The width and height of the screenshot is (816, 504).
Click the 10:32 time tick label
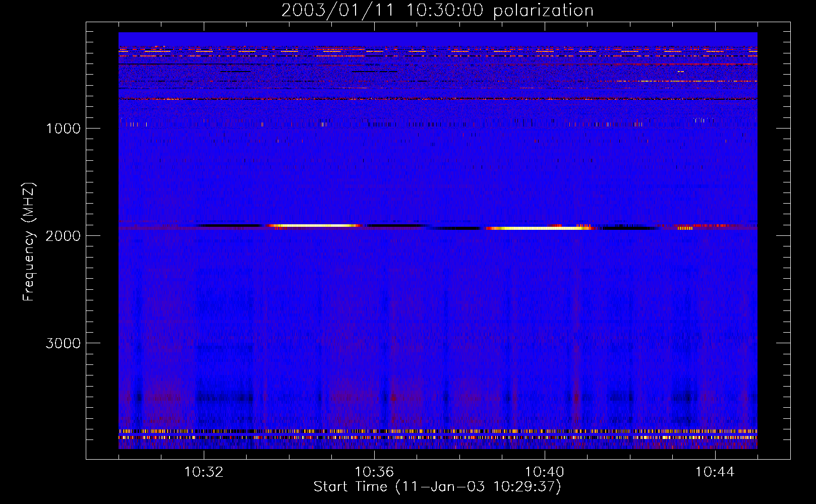pos(204,472)
